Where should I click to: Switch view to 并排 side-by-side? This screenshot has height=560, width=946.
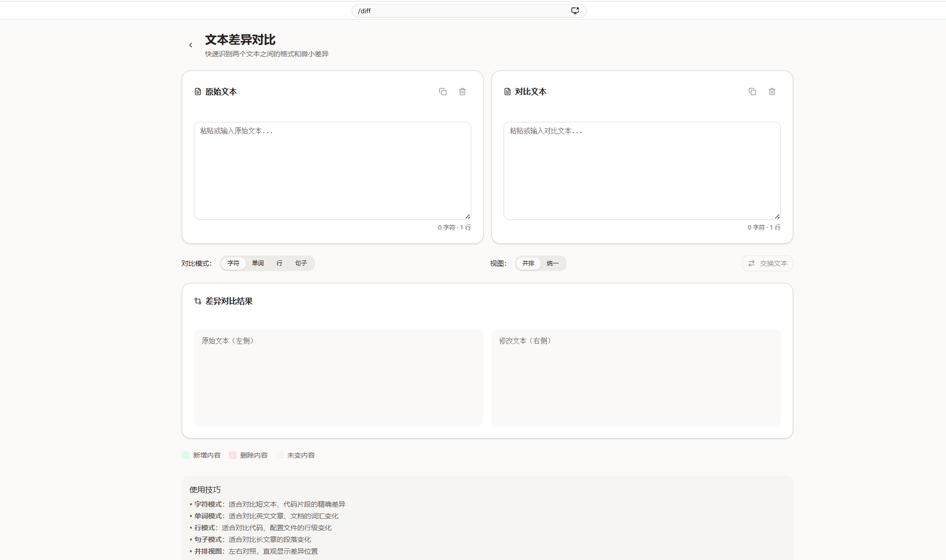(528, 263)
